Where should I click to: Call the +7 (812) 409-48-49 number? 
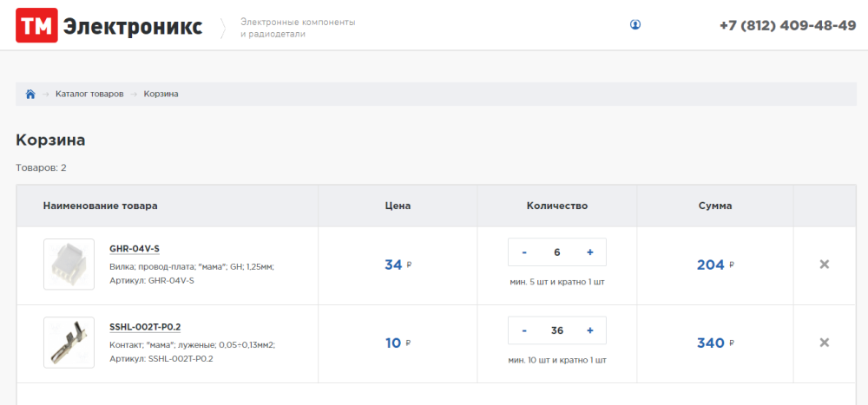pos(787,25)
